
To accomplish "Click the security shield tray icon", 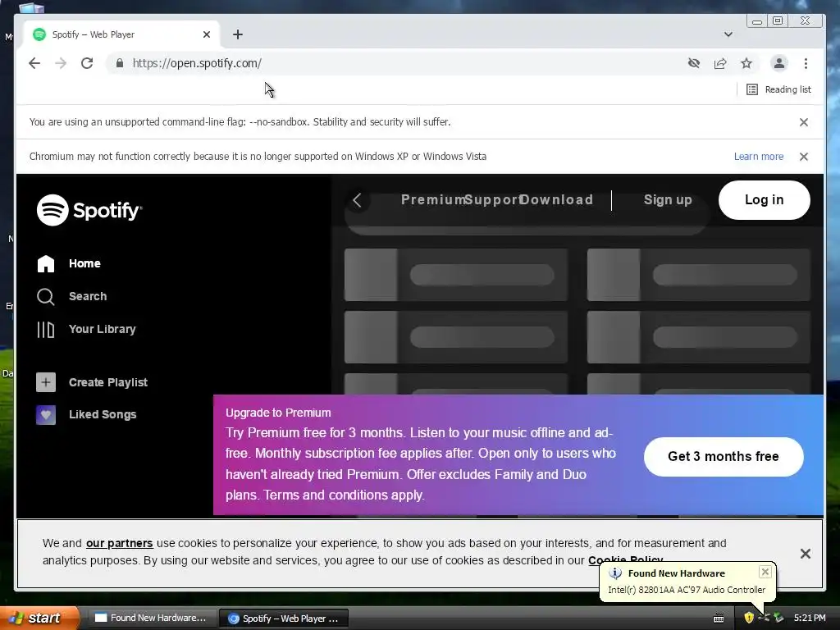I will (x=749, y=618).
